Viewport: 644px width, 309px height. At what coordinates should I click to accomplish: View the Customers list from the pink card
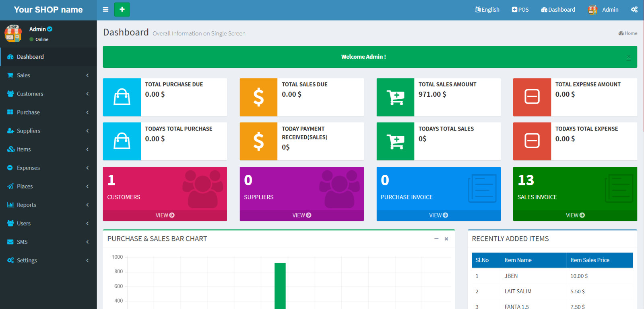(x=165, y=215)
